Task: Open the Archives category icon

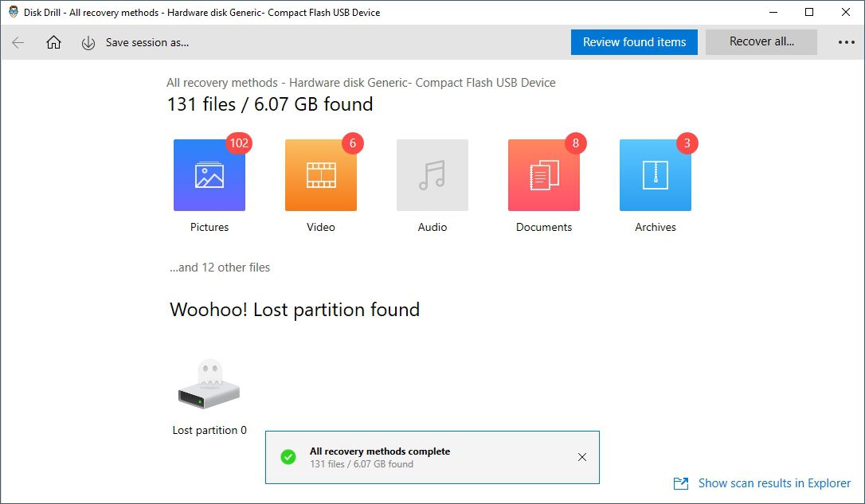Action: tap(656, 175)
